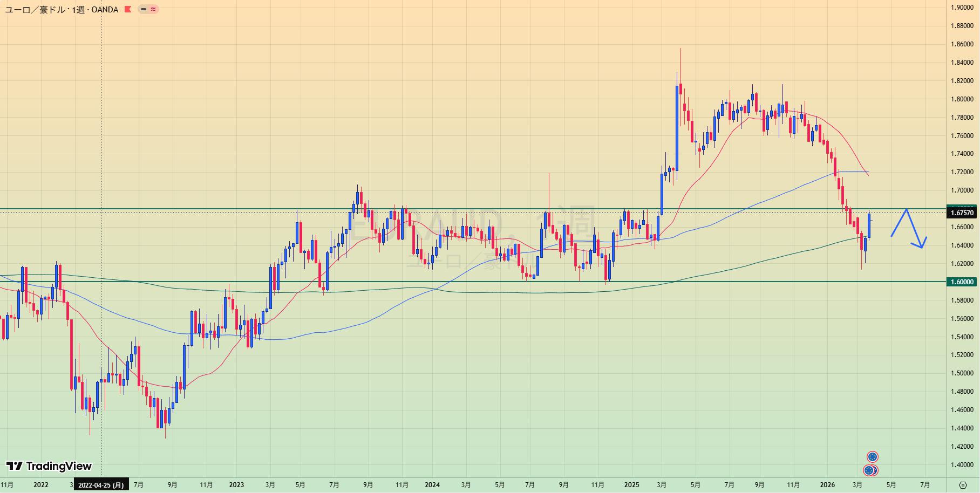The width and height of the screenshot is (980, 493).
Task: Click the upper EU flag event icon
Action: pyautogui.click(x=872, y=457)
